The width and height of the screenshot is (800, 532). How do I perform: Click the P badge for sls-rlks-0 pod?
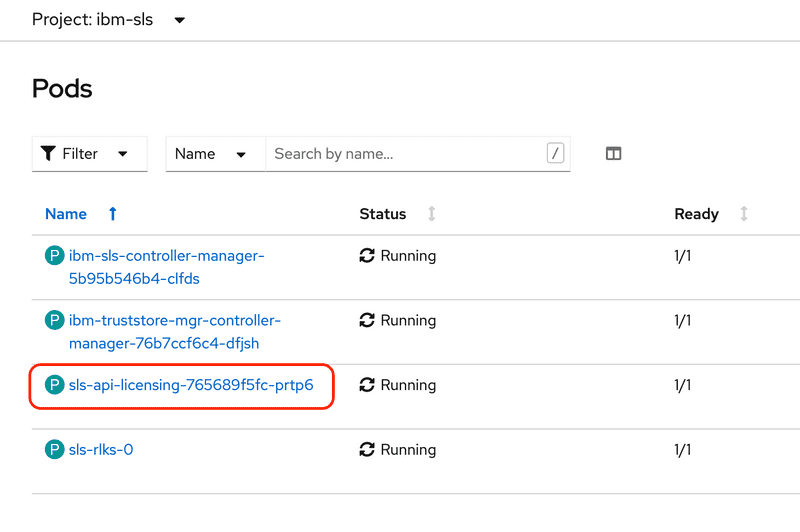pyautogui.click(x=55, y=449)
